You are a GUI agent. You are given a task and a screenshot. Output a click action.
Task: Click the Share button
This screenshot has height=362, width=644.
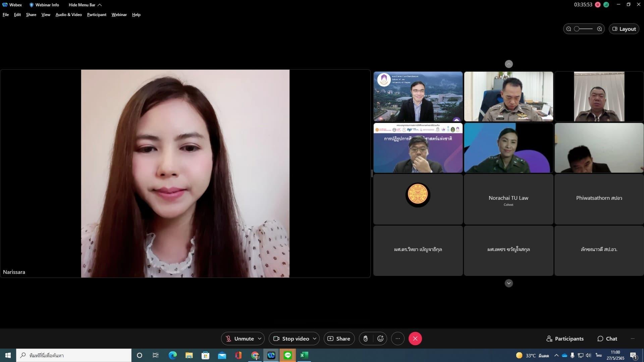click(x=339, y=339)
